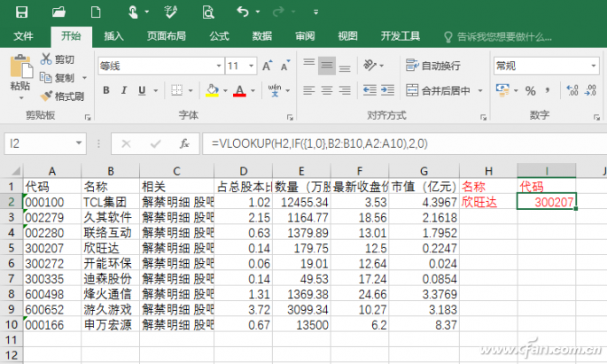Click 合并后居中 merge and center

click(x=438, y=90)
